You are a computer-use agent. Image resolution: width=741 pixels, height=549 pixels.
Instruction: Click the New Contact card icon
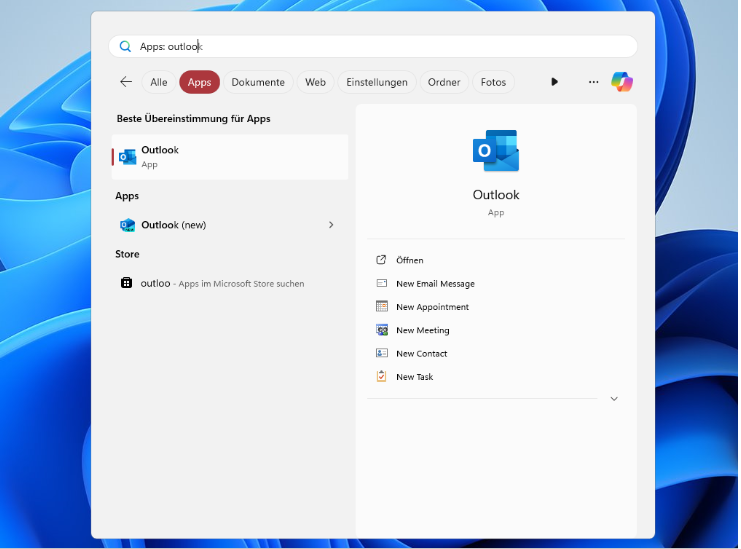tap(381, 353)
